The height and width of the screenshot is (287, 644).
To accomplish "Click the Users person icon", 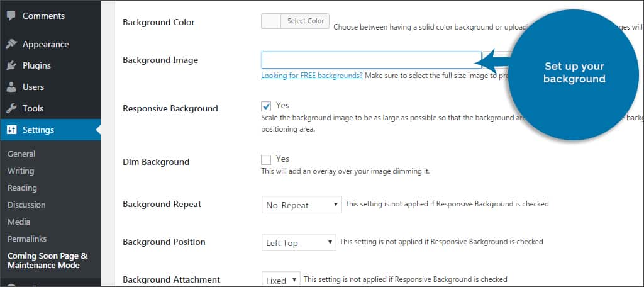I will 11,87.
